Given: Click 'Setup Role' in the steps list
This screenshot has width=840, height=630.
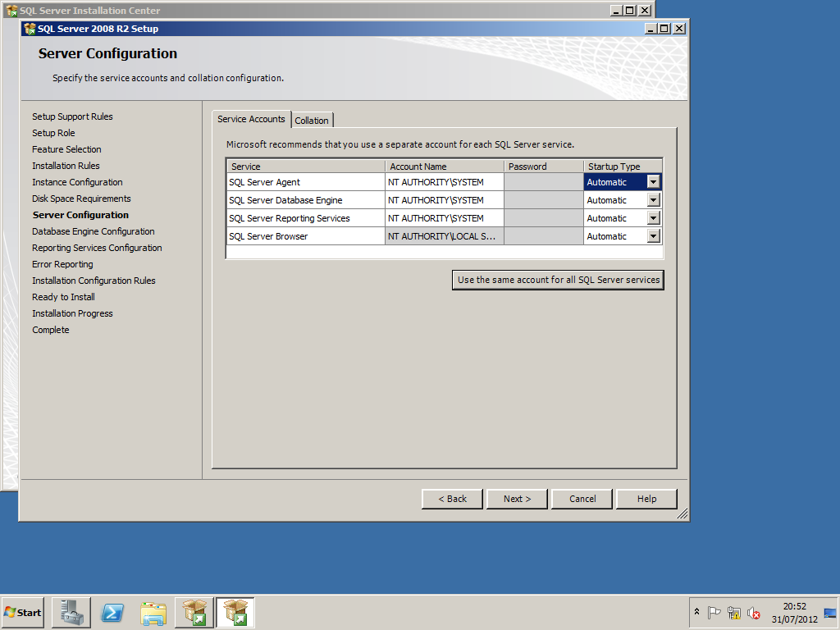Looking at the screenshot, I should [53, 133].
